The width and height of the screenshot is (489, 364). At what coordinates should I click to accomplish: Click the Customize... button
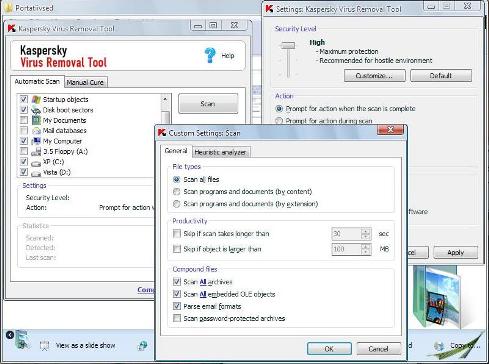(x=375, y=76)
